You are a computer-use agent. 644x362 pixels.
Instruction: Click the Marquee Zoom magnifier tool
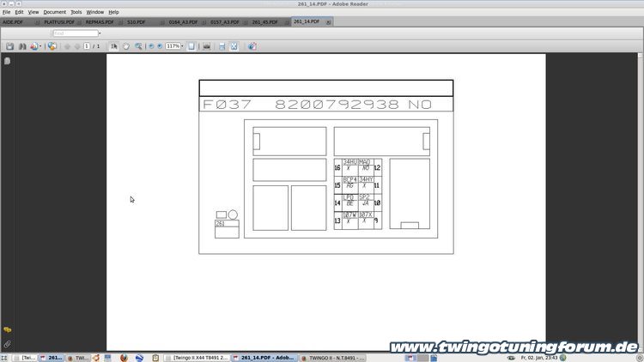click(137, 46)
